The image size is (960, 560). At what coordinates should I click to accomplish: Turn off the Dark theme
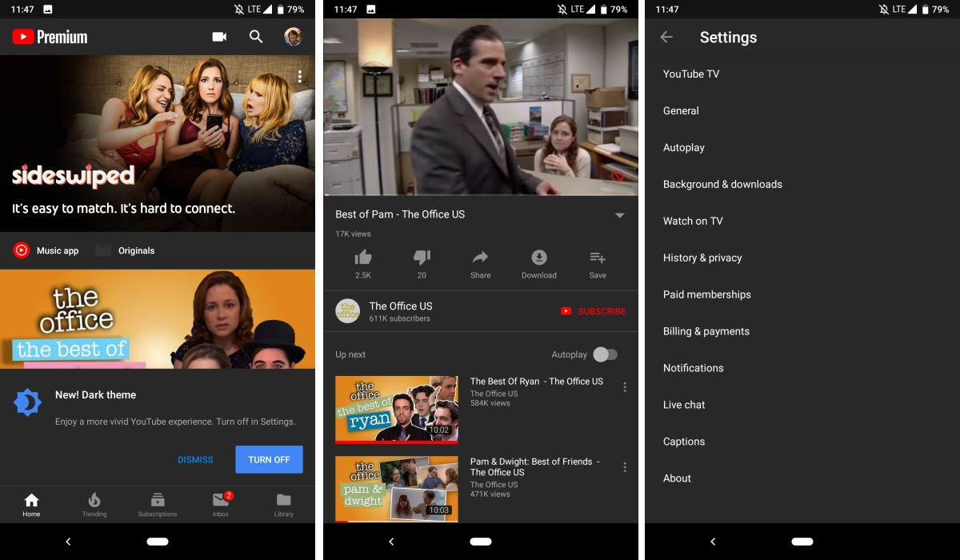pos(269,460)
